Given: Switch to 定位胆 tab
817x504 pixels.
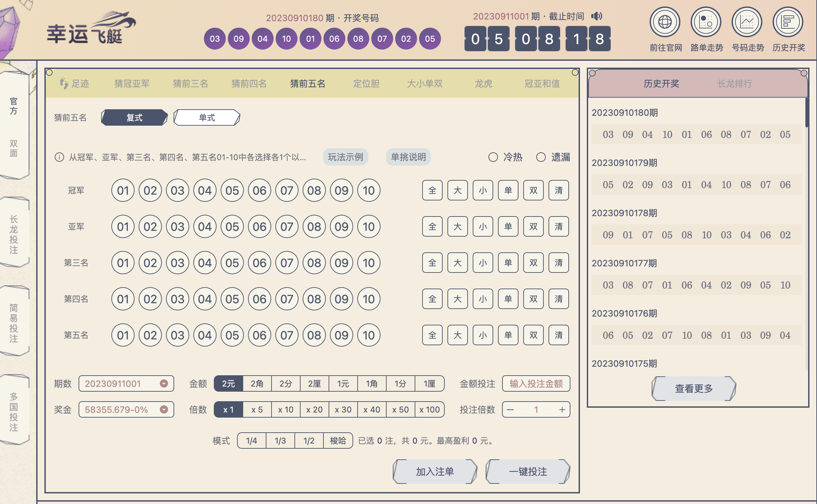Looking at the screenshot, I should [x=366, y=84].
